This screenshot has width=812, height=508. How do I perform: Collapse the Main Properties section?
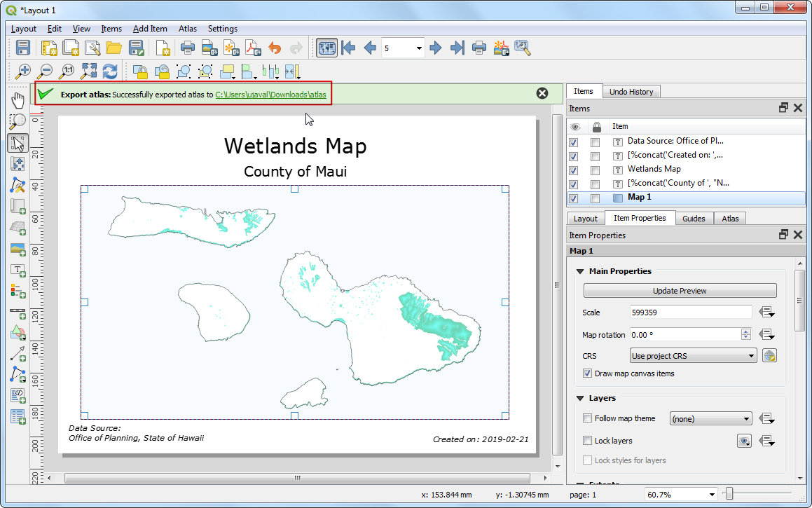tap(580, 271)
